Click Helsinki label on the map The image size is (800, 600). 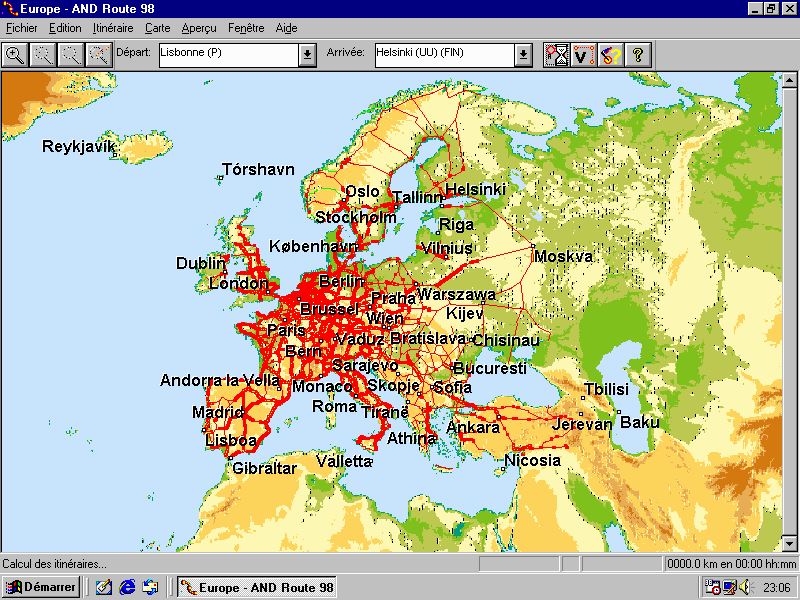coord(476,189)
